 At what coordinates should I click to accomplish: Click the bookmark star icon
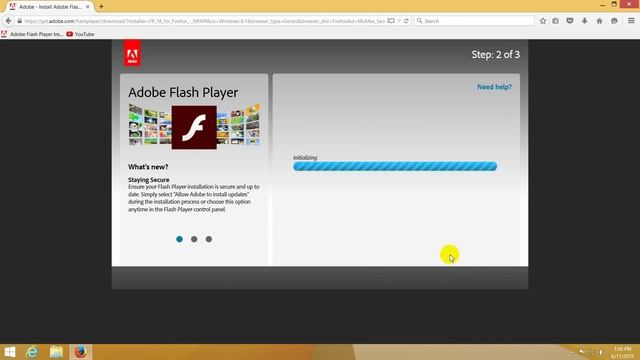[x=542, y=21]
